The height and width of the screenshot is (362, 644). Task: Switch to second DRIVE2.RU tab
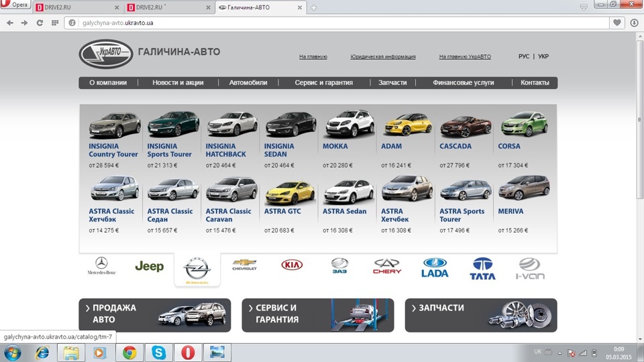pyautogui.click(x=168, y=7)
